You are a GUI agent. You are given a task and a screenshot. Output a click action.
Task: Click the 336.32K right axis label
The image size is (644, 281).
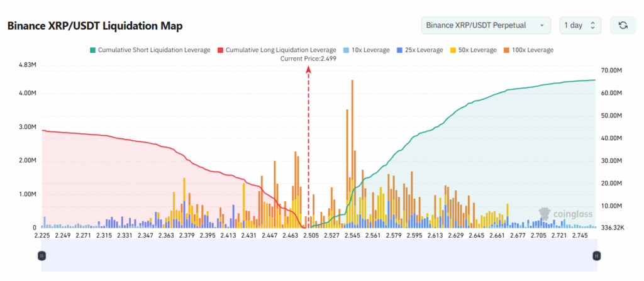point(611,228)
